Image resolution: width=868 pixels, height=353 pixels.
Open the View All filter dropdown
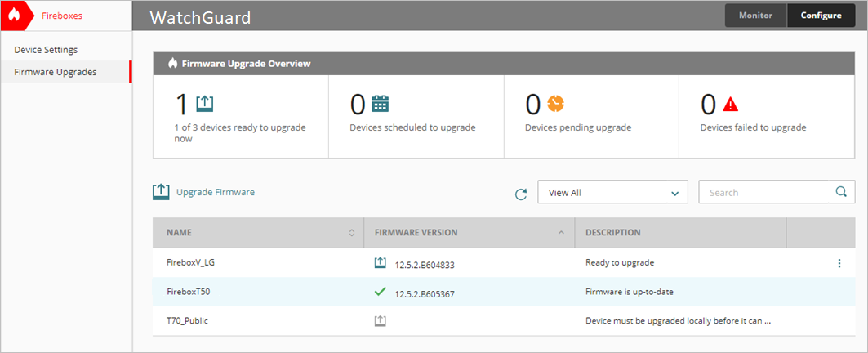pos(612,193)
